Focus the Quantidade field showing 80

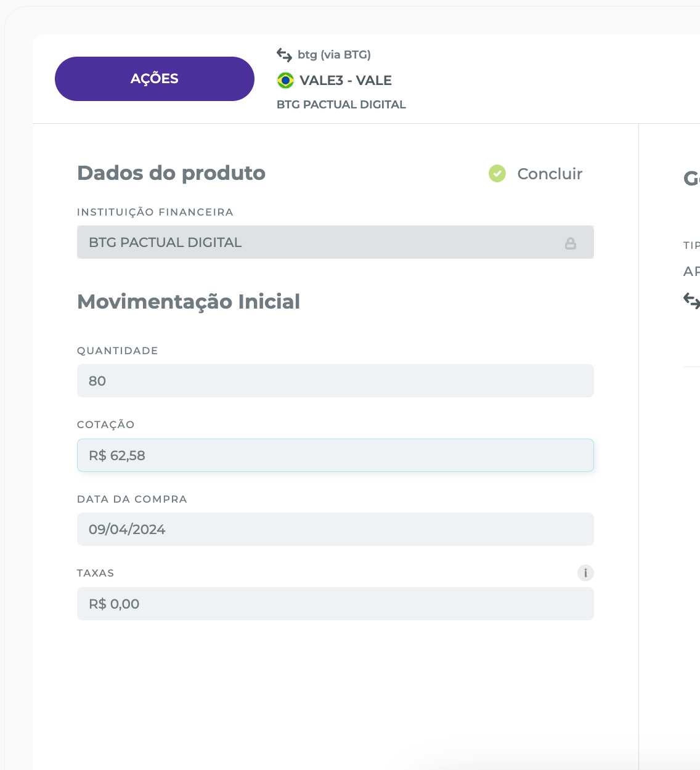335,381
